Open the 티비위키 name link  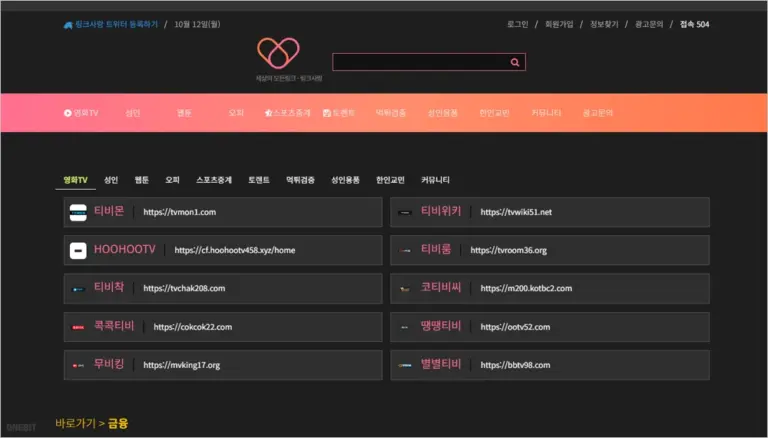click(441, 211)
